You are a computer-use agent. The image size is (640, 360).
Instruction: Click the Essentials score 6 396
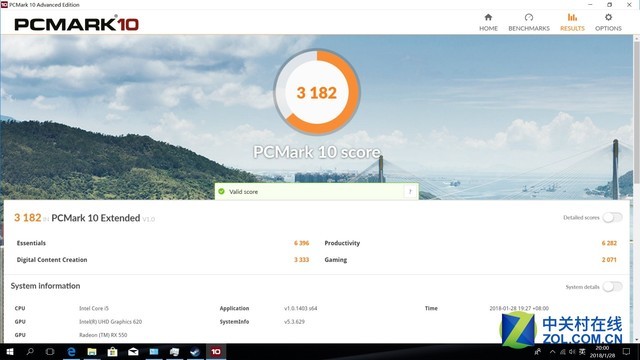tap(301, 243)
